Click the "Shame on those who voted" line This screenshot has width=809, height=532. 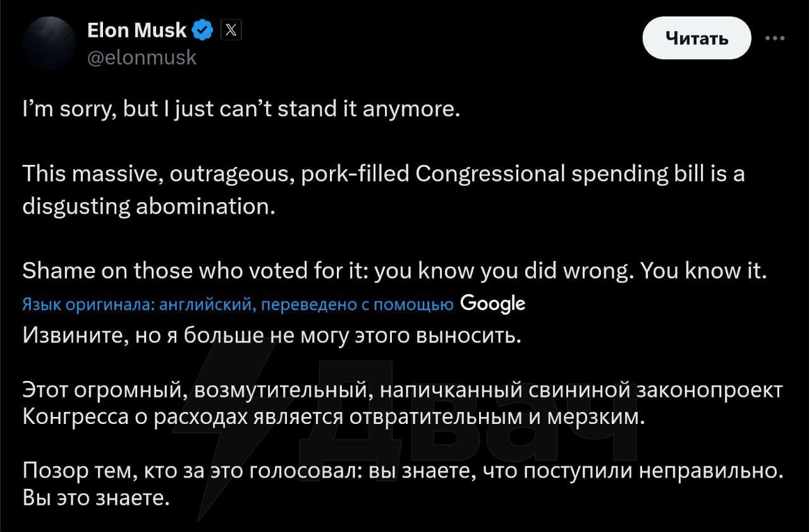(394, 271)
